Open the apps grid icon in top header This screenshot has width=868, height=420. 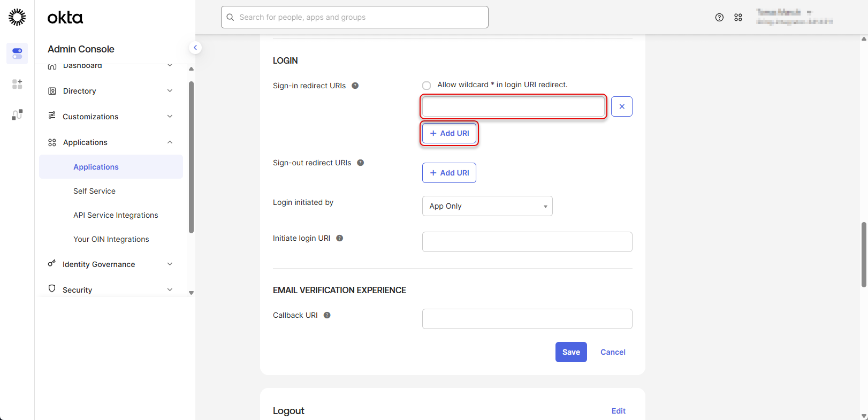point(738,17)
